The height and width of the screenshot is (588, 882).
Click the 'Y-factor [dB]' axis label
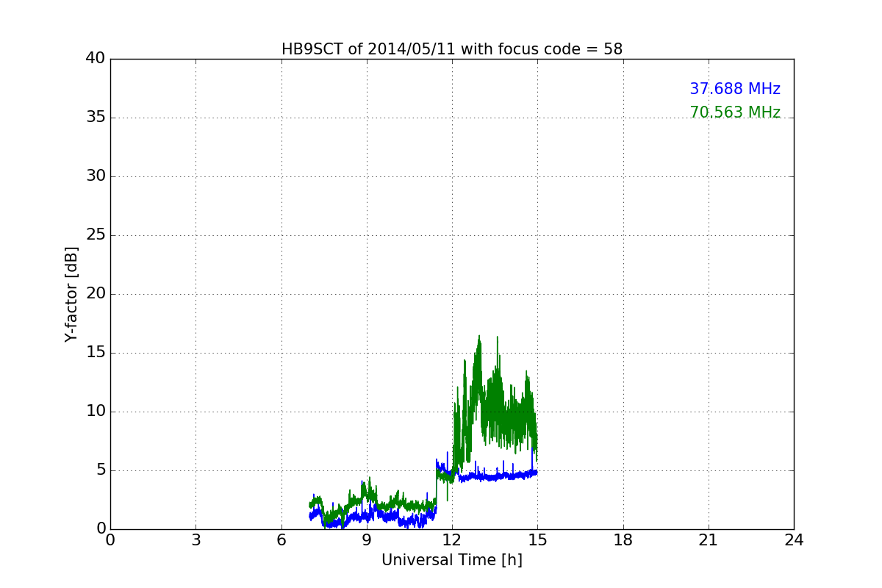pyautogui.click(x=71, y=294)
